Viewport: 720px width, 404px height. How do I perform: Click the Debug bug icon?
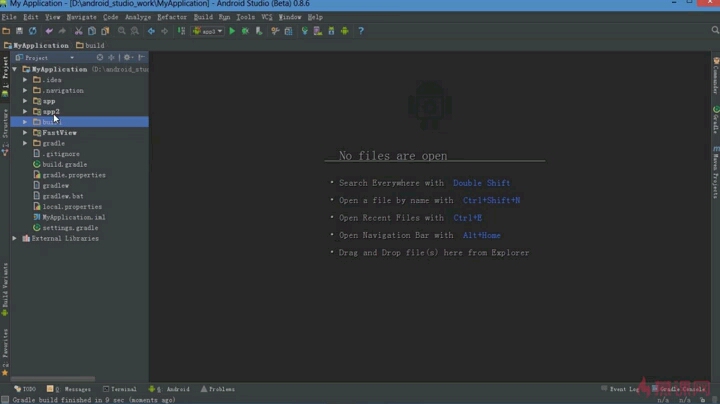(x=245, y=31)
